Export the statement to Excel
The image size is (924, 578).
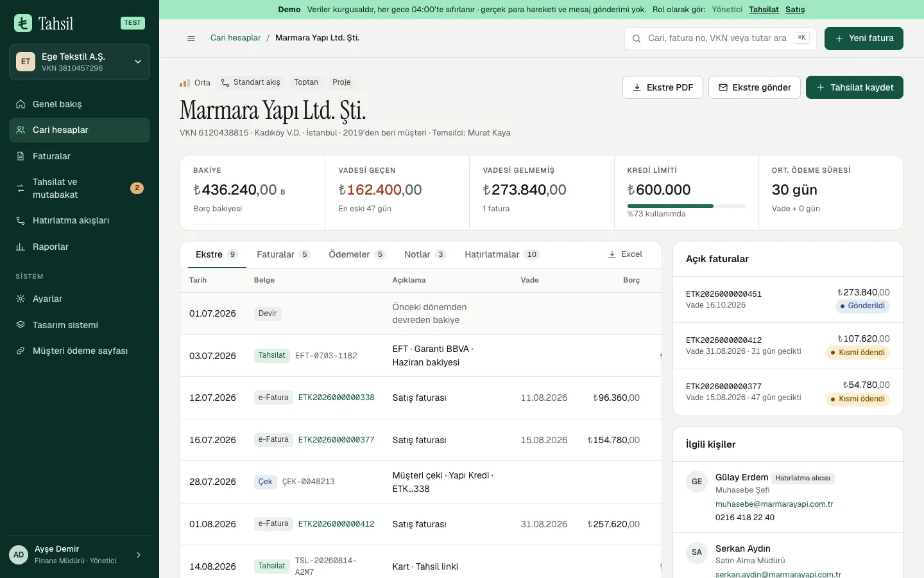click(x=625, y=254)
